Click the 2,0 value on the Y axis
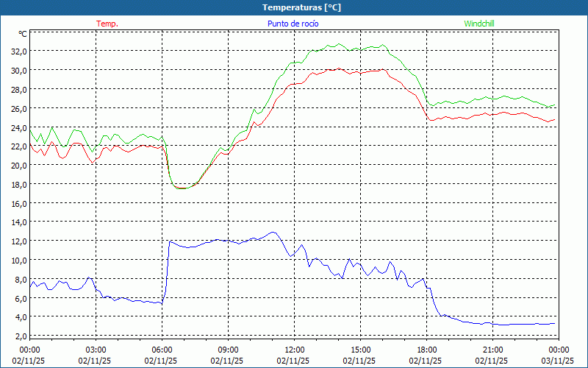The width and height of the screenshot is (588, 368). [x=21, y=336]
